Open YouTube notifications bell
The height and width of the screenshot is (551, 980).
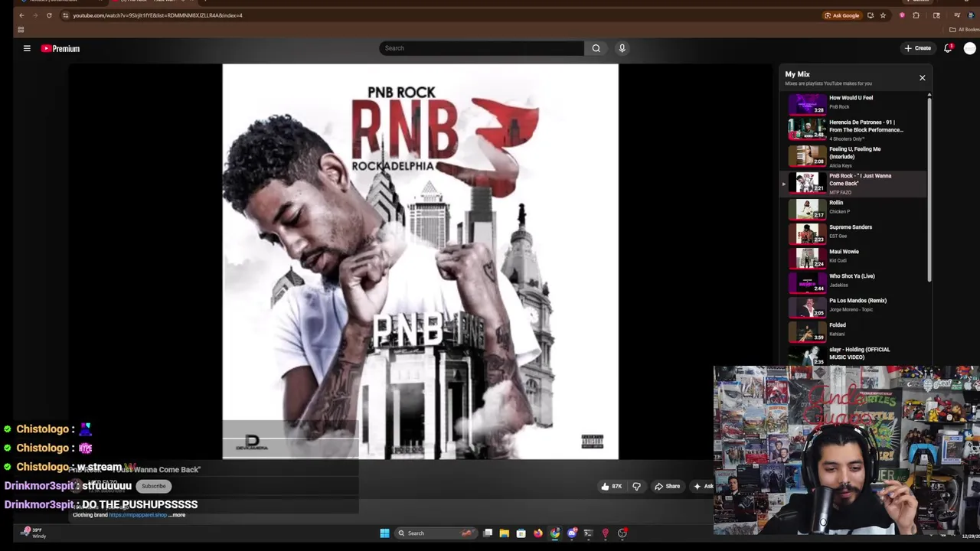[948, 48]
